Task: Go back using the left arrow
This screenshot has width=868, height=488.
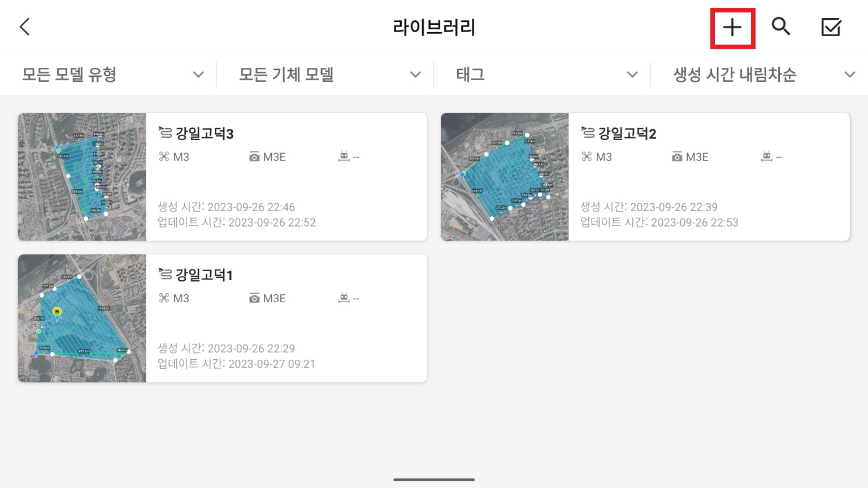Action: pyautogui.click(x=24, y=27)
